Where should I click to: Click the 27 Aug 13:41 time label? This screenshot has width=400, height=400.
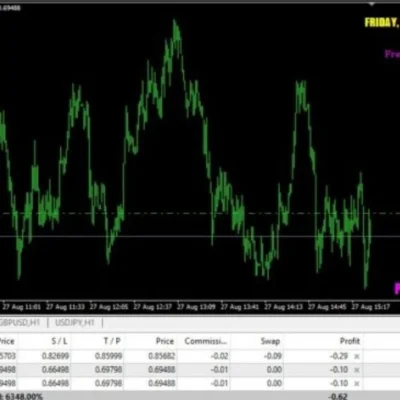(240, 307)
